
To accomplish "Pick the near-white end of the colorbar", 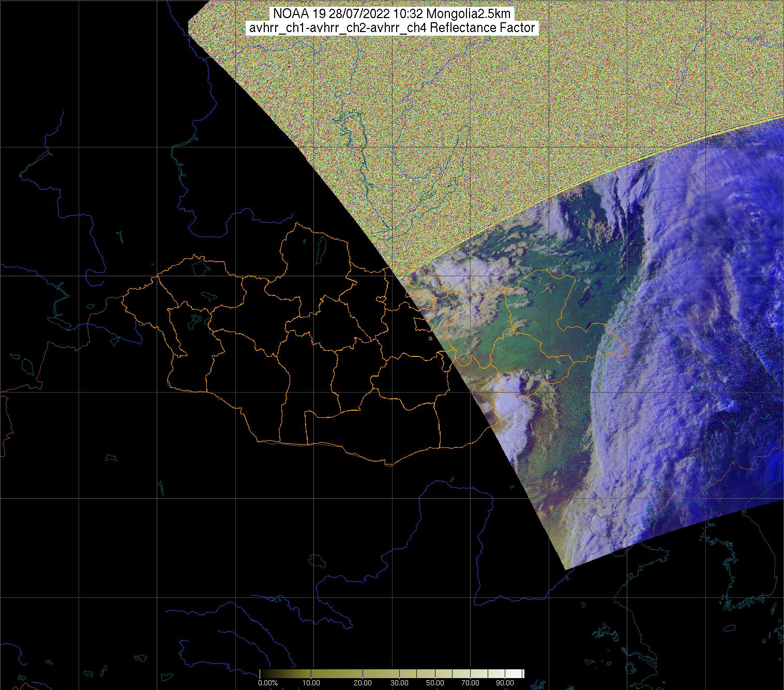I will coord(520,673).
